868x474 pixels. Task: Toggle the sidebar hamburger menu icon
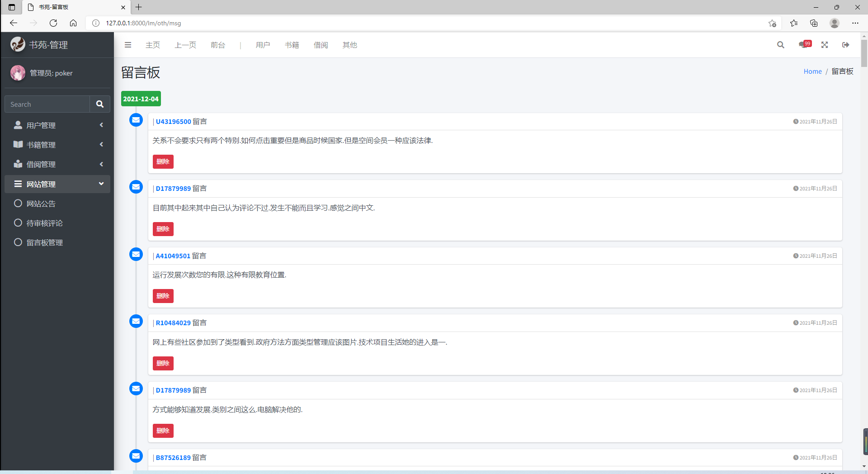pyautogui.click(x=128, y=45)
